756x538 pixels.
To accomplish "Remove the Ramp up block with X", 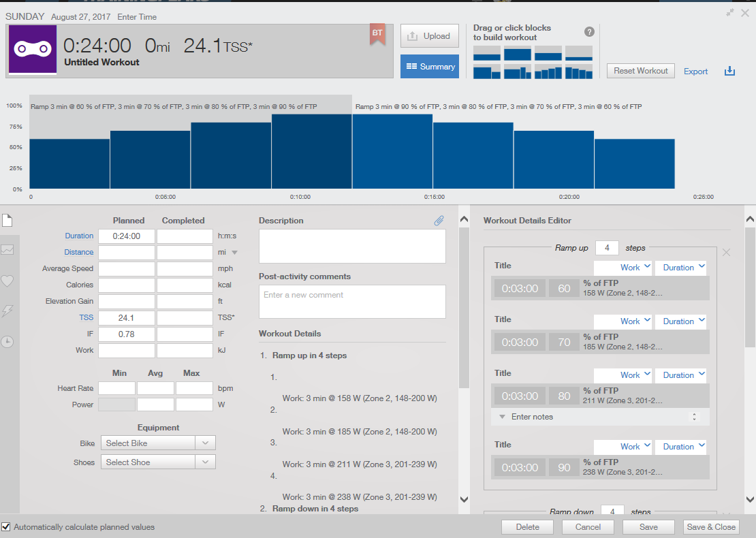I will [726, 253].
